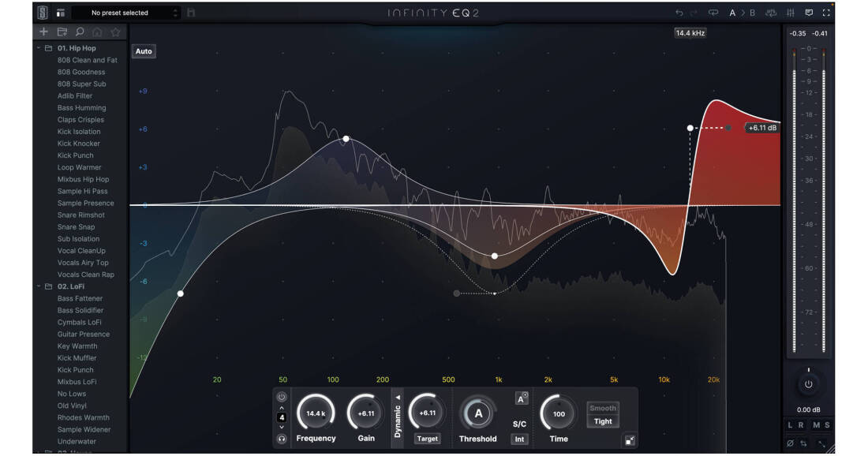Switch to EQ setting B
This screenshot has width=868, height=456.
pyautogui.click(x=753, y=13)
